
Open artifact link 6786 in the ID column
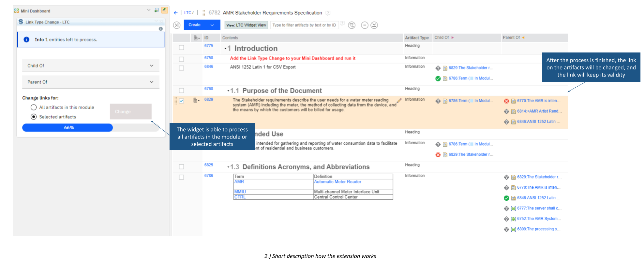click(x=208, y=176)
